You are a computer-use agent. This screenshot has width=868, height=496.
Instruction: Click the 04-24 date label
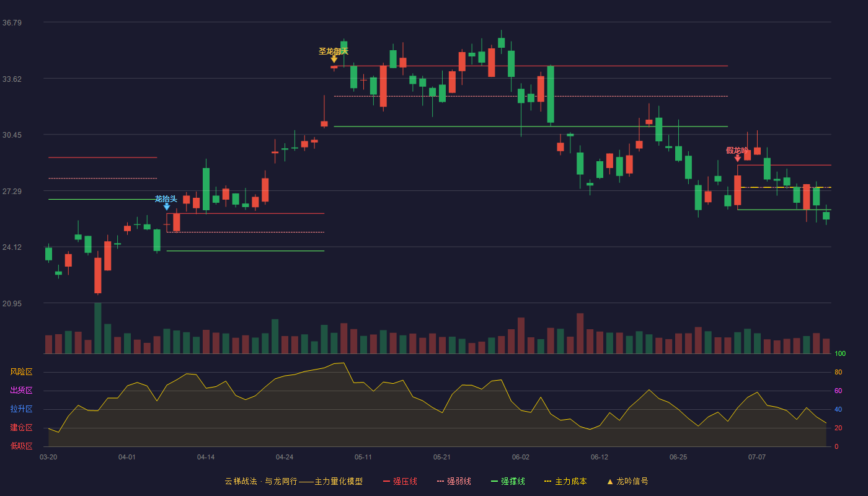point(285,457)
